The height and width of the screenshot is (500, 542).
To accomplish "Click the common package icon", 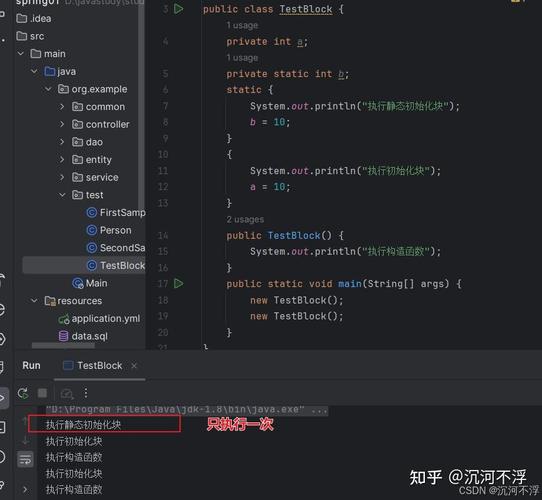I will (x=77, y=107).
